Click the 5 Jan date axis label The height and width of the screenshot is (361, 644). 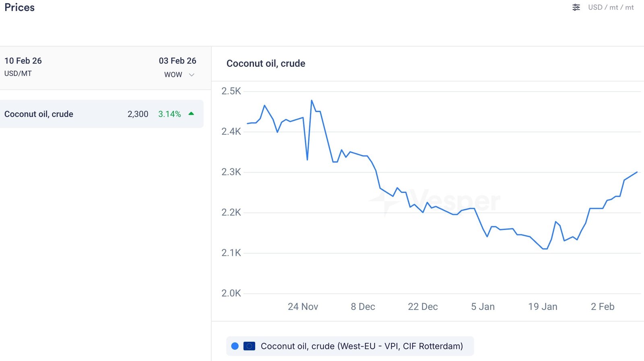point(483,307)
